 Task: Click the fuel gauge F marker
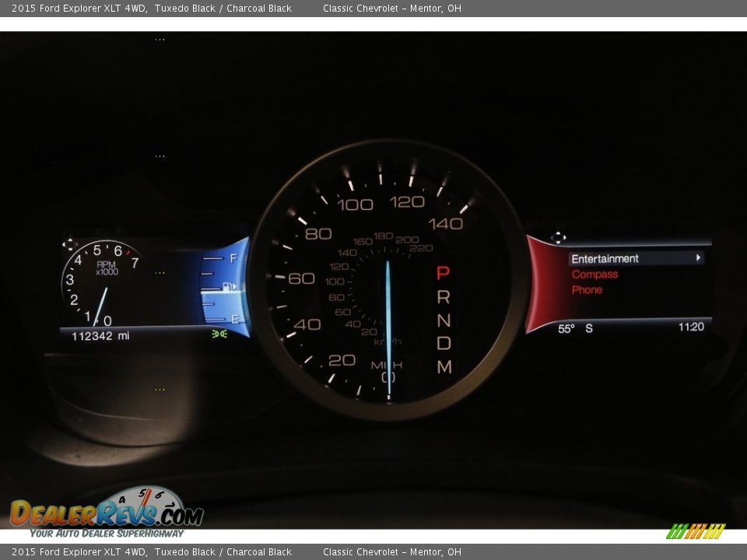click(x=233, y=258)
